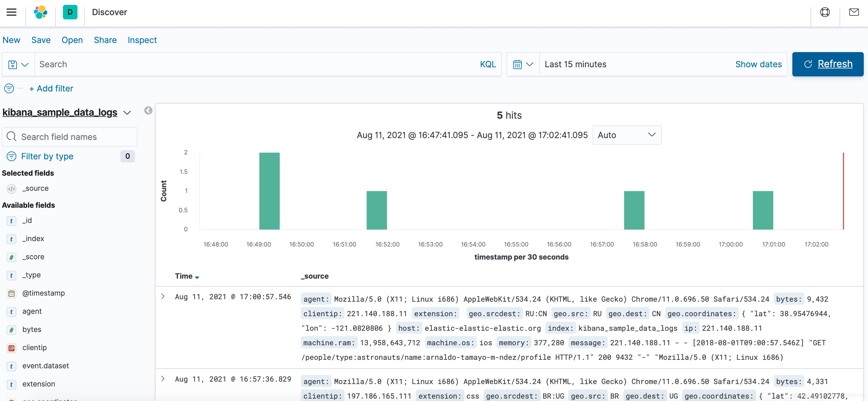Open the filter options circle icon
Screen dimensions: 868x401
click(9, 88)
